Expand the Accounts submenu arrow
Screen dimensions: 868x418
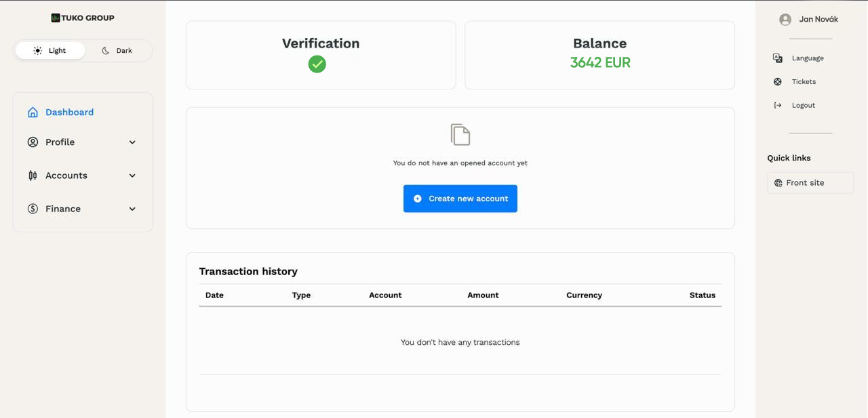pos(132,175)
